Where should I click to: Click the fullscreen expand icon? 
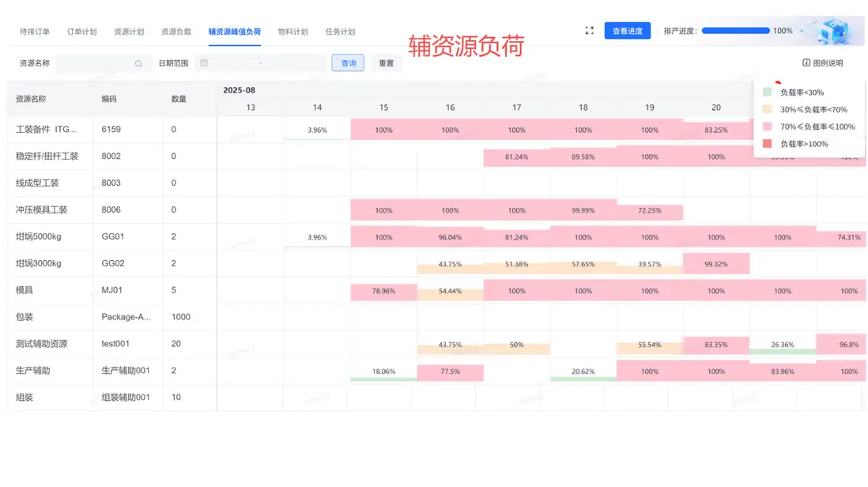(589, 31)
